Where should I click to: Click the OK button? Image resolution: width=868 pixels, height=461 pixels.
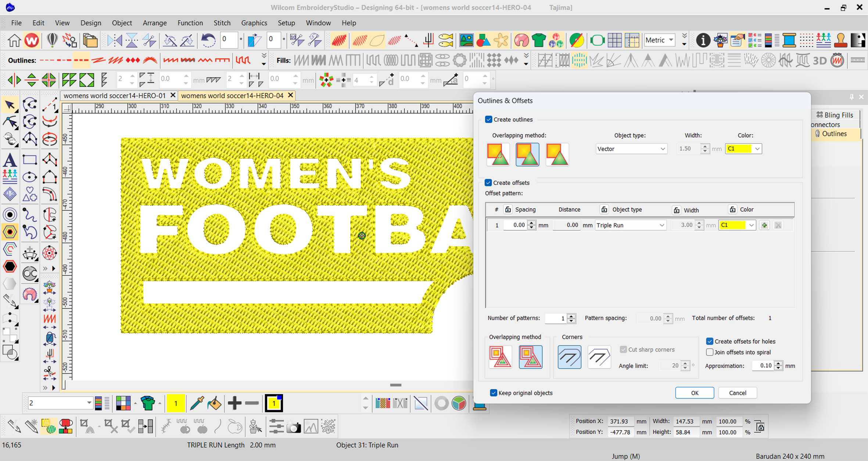tap(694, 393)
